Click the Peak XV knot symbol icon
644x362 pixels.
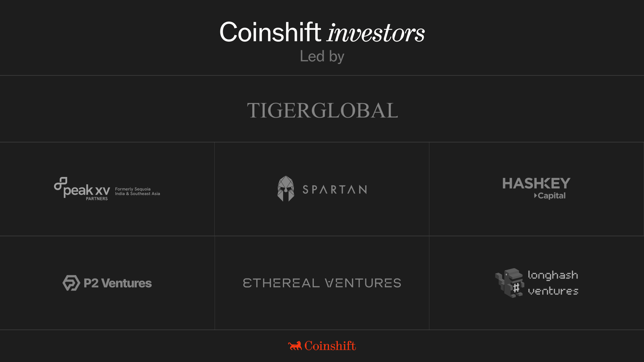tap(61, 184)
